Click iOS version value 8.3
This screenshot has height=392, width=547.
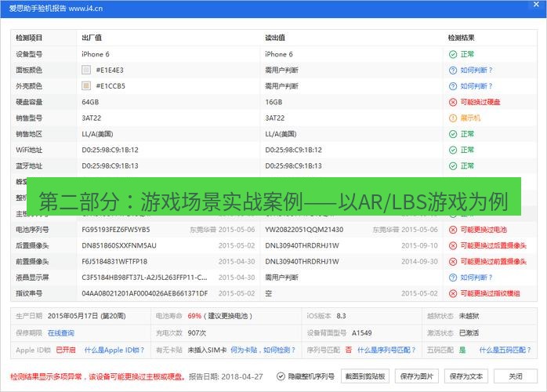[x=341, y=316]
